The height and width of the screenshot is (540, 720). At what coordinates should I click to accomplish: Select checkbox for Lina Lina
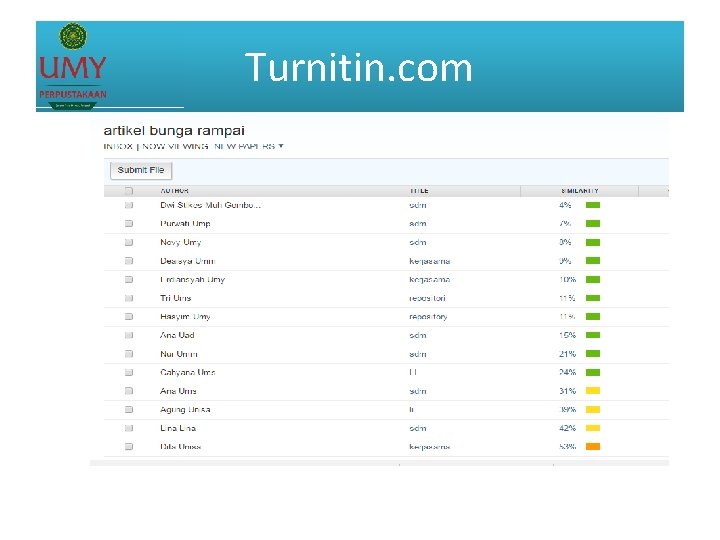click(x=129, y=428)
